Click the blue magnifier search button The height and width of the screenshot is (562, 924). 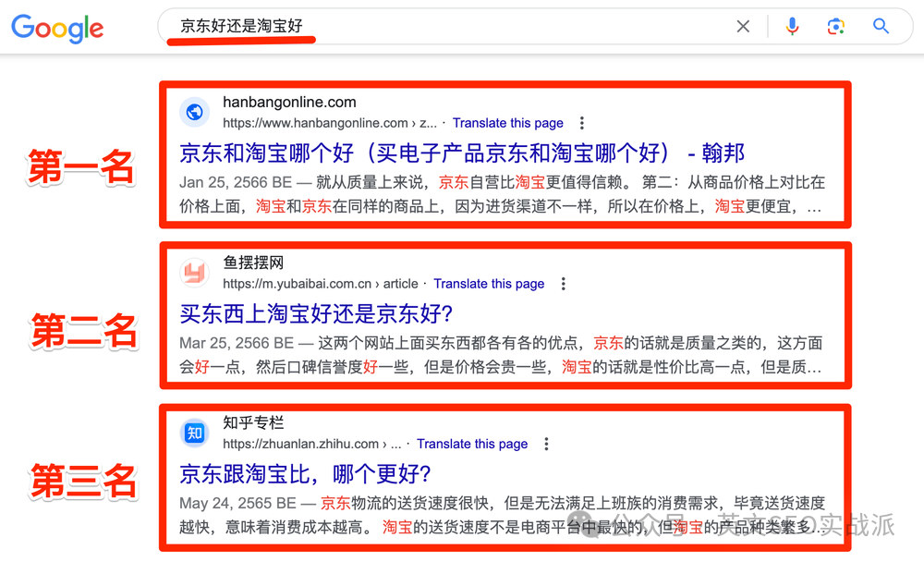click(881, 26)
